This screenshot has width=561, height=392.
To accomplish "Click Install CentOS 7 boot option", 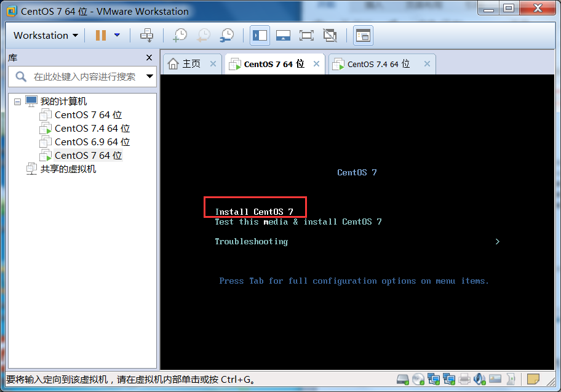I will pyautogui.click(x=254, y=212).
